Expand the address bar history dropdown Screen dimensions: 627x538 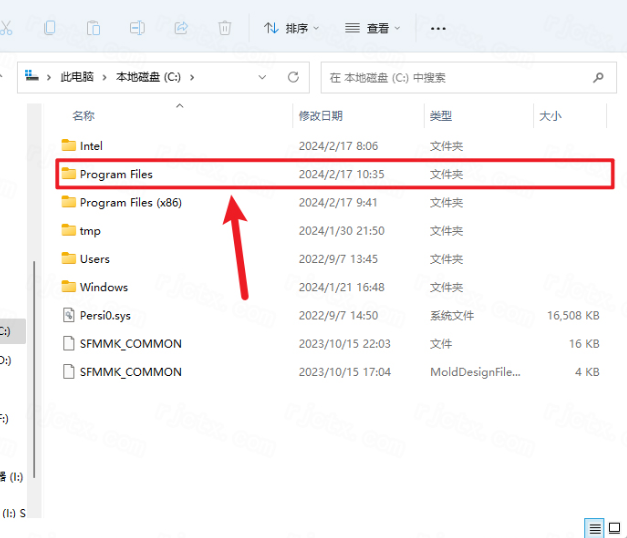coord(262,77)
